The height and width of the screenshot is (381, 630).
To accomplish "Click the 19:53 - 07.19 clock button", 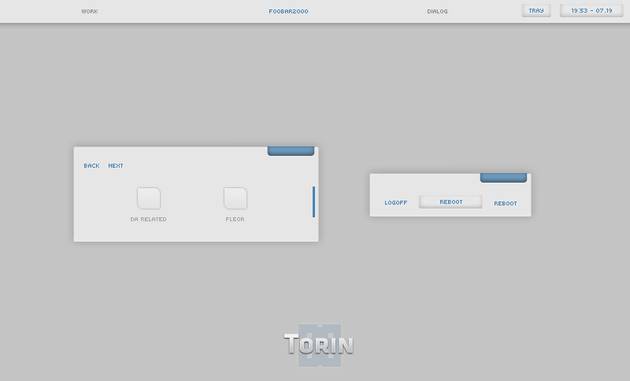I will tap(591, 11).
